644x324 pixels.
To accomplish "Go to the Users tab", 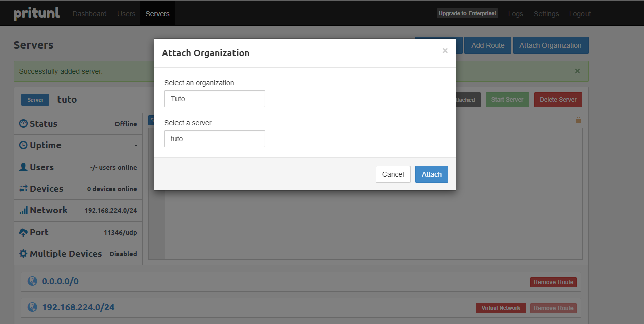I will tap(126, 14).
